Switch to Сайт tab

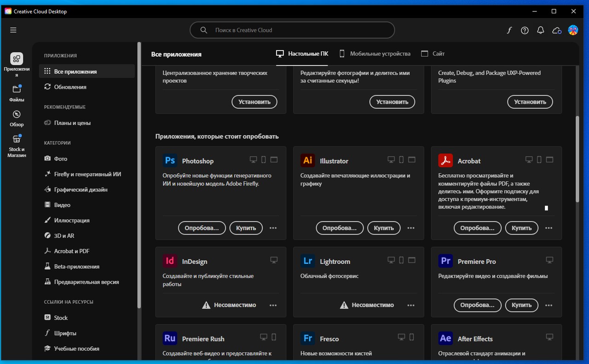433,54
